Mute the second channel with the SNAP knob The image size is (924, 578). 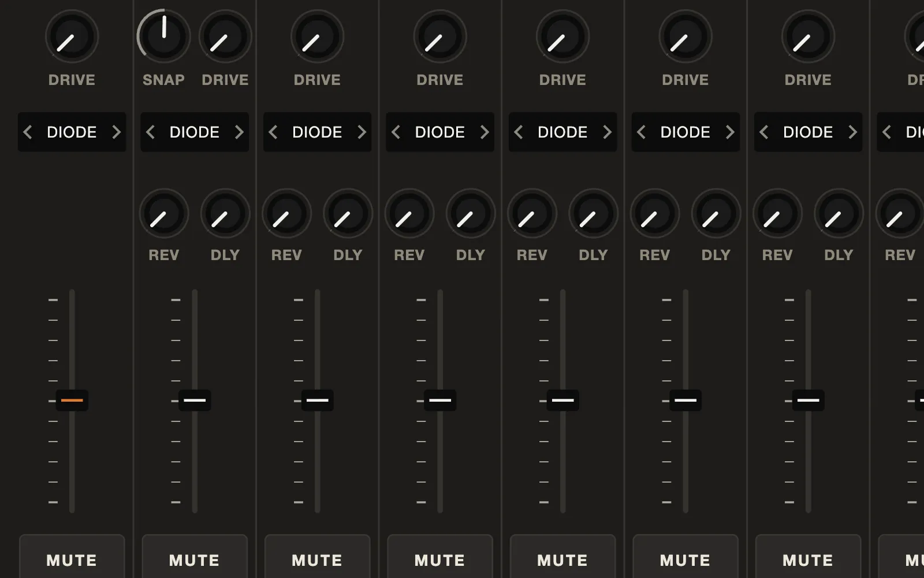click(195, 557)
